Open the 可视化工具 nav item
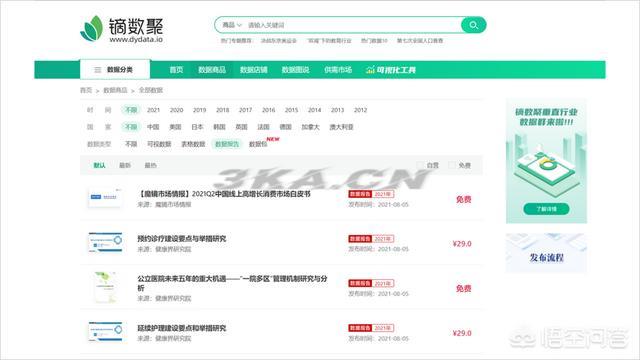 [x=391, y=70]
